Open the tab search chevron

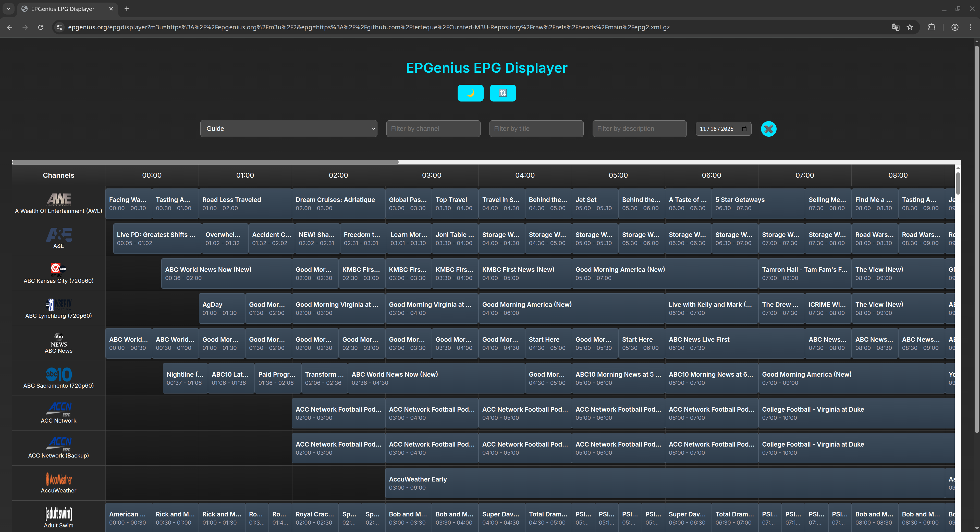click(x=8, y=8)
